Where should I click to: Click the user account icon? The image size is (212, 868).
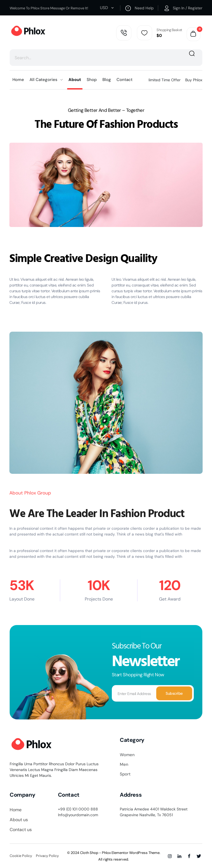pos(167,8)
